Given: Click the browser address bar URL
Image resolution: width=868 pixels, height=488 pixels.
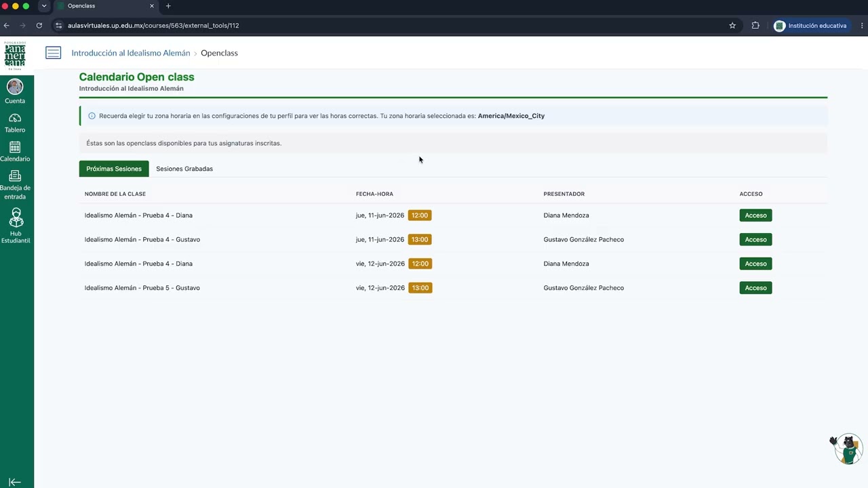Looking at the screenshot, I should [153, 26].
